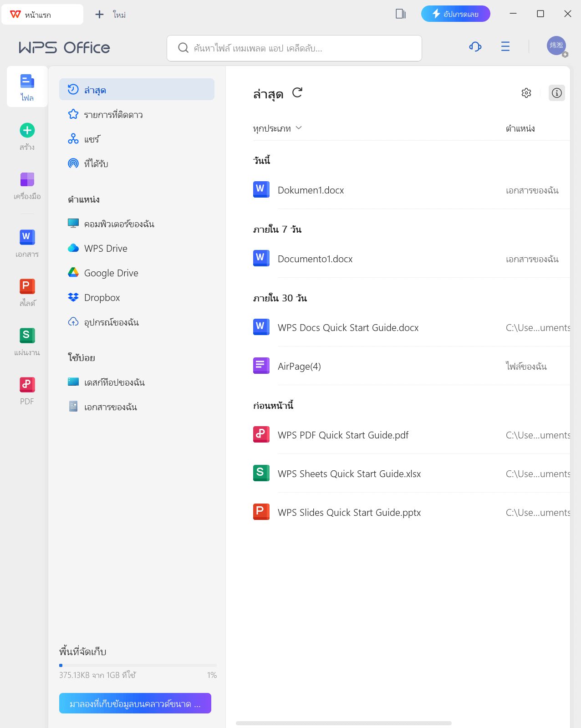Open the customer support headset icon
This screenshot has height=728, width=581.
point(475,46)
